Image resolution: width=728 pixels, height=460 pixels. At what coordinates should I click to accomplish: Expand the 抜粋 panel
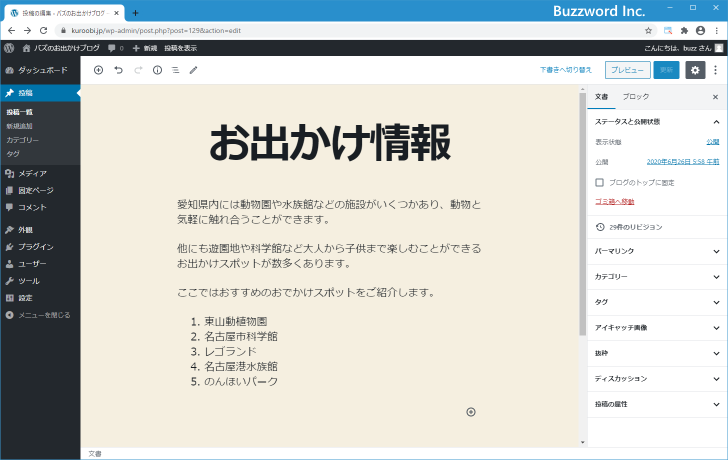(x=657, y=353)
